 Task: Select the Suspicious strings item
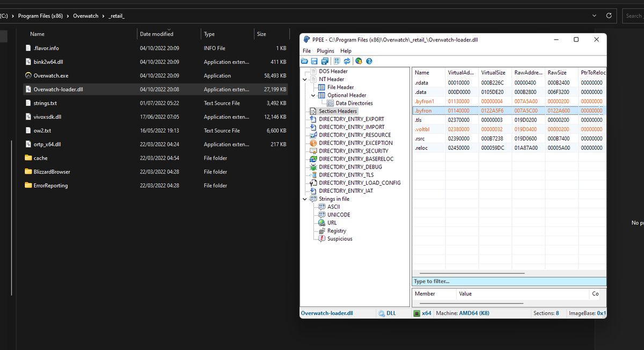[x=340, y=239]
